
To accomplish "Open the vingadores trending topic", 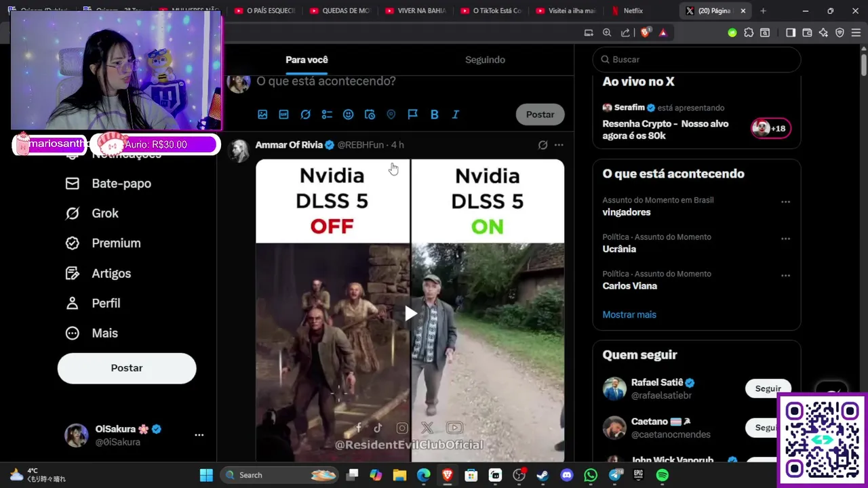I will point(627,212).
